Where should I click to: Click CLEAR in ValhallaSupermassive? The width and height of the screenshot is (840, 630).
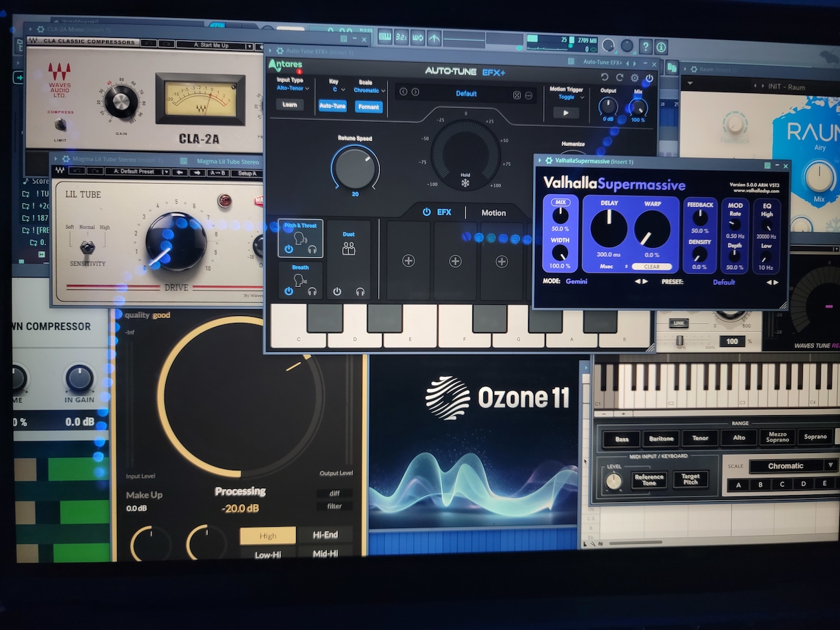click(651, 266)
